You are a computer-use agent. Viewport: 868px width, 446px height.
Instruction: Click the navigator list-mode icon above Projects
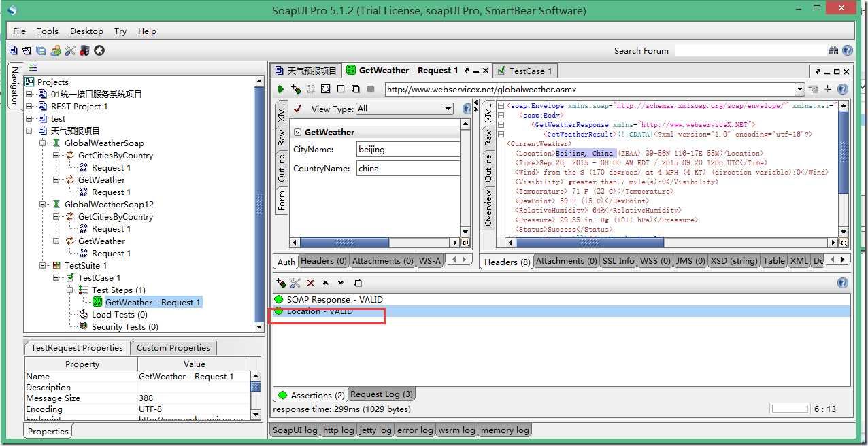[x=33, y=68]
